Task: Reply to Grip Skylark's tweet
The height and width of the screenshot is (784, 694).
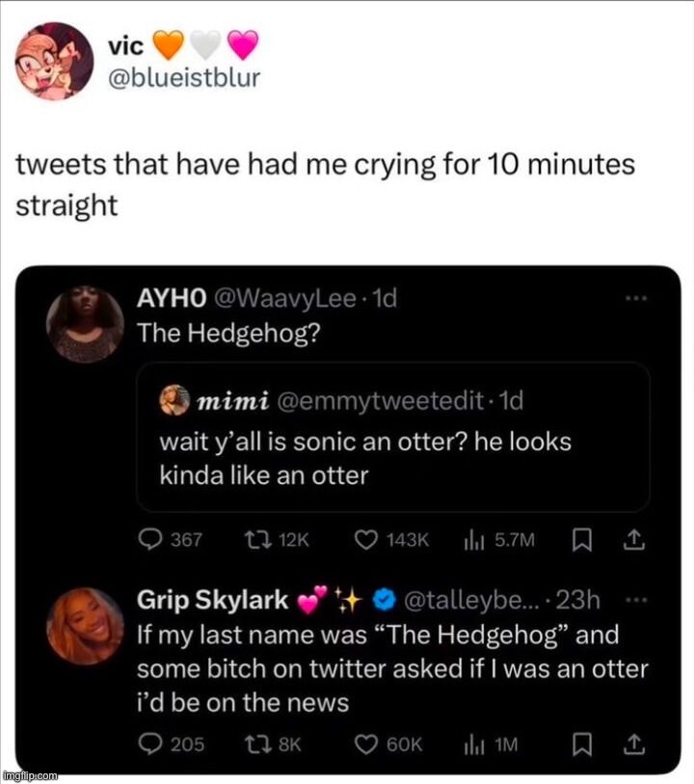Action: [151, 744]
